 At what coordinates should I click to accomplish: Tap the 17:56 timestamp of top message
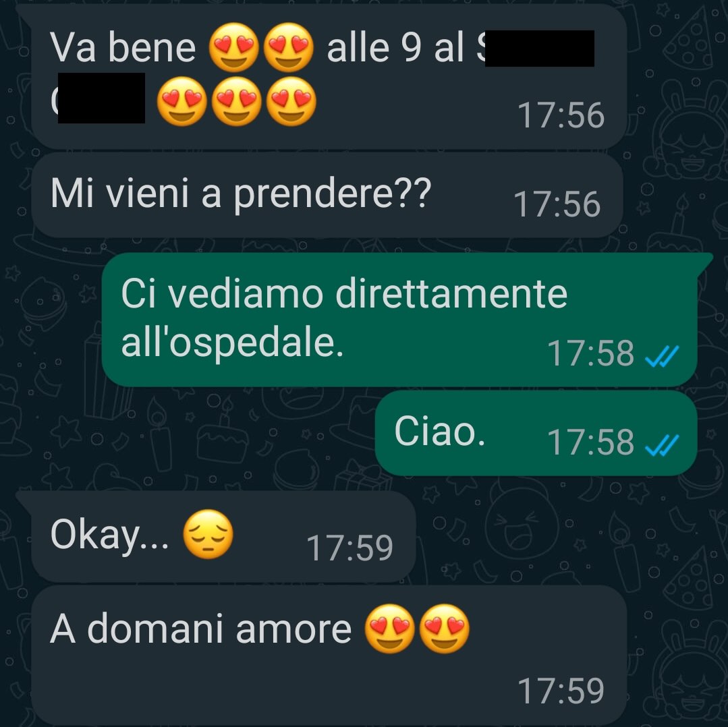(561, 115)
